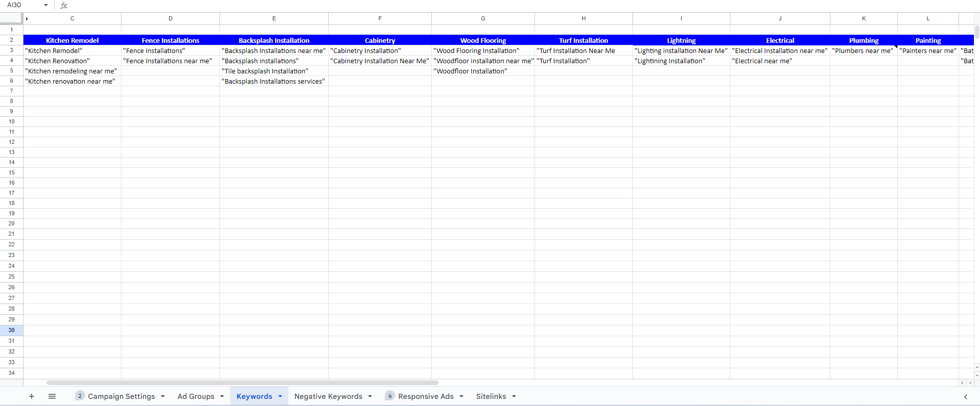Click the horizontal scroll left arrow
Screen dimensions: 980x406
tap(962, 383)
